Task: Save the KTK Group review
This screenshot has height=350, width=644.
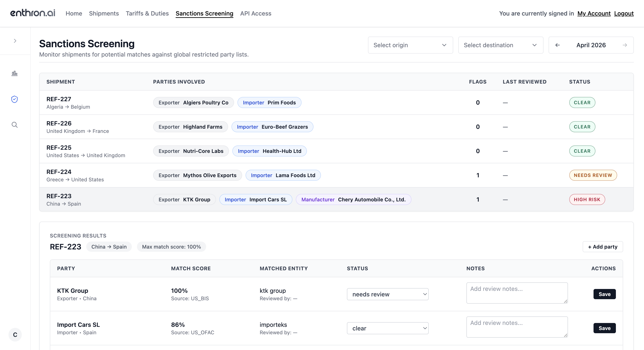Action: [x=604, y=294]
